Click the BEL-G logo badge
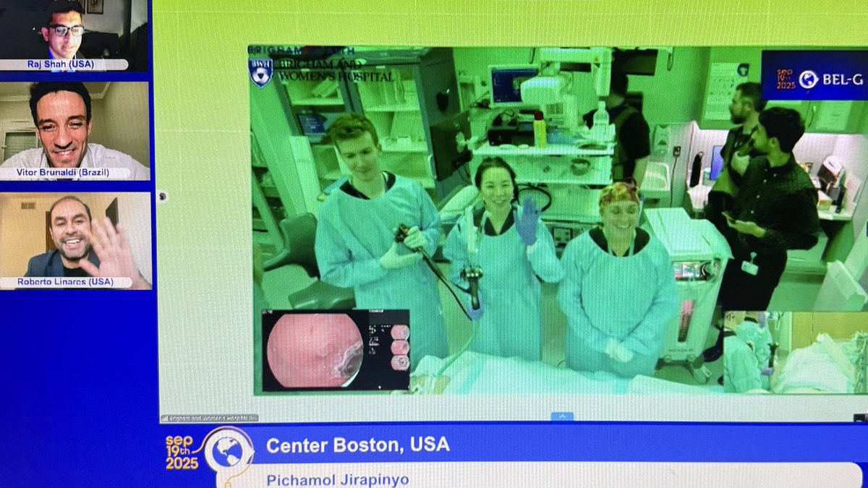 [x=814, y=77]
